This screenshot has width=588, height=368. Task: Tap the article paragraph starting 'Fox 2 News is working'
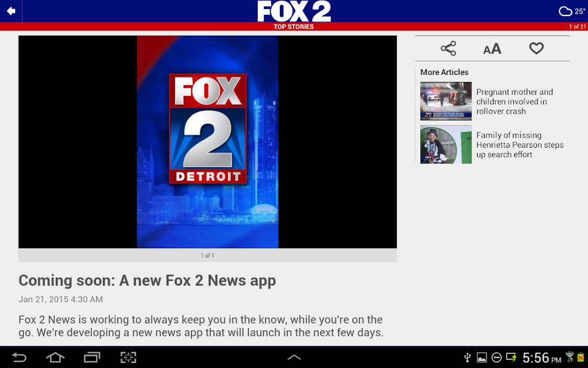pos(201,326)
